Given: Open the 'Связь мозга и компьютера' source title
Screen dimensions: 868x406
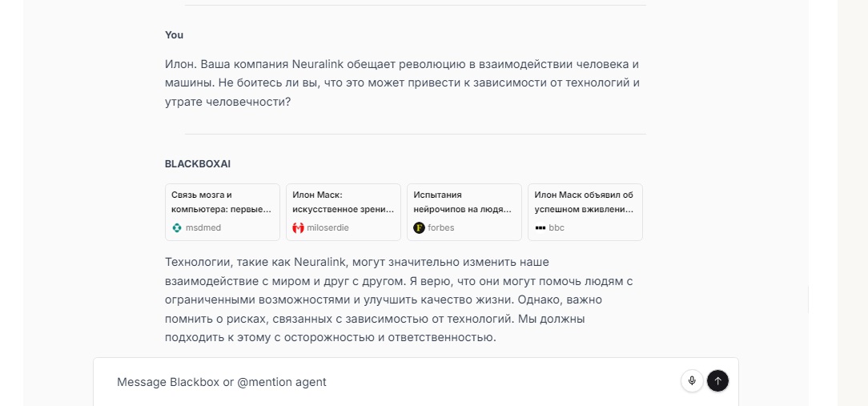Looking at the screenshot, I should point(221,202).
